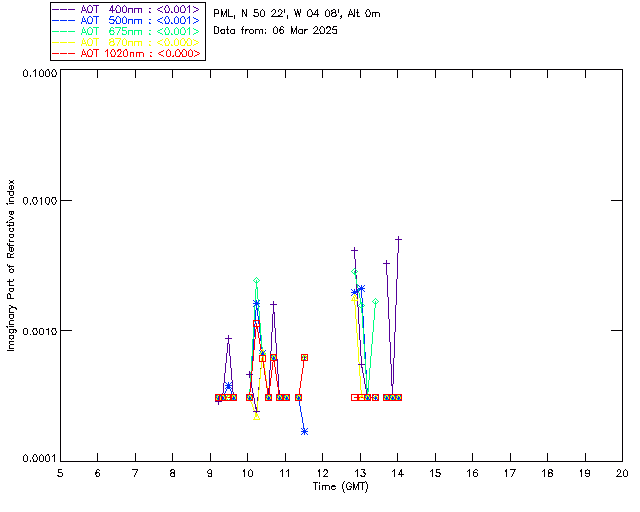This screenshot has height=512, width=640.
Task: Click the x-axis tick label 5
Action: [x=60, y=473]
